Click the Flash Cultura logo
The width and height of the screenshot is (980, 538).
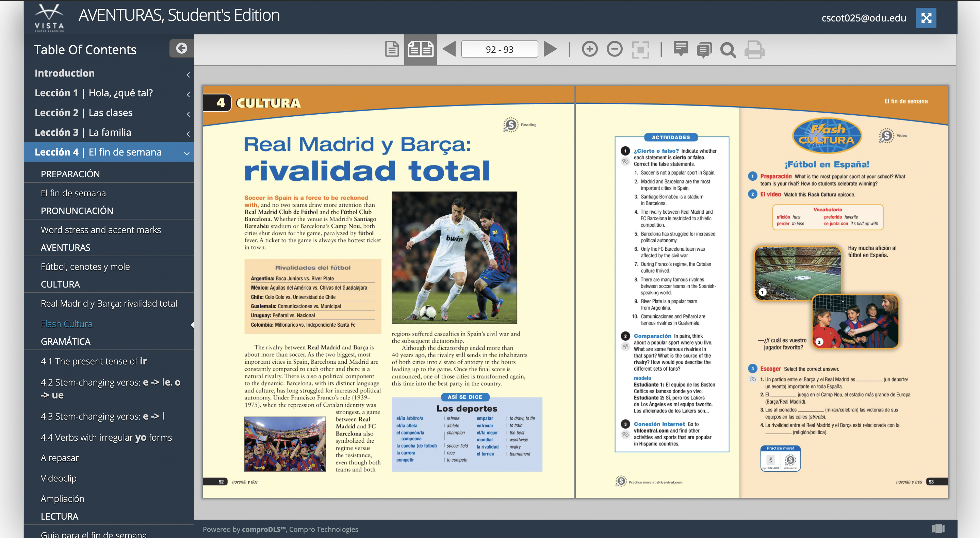pos(827,135)
